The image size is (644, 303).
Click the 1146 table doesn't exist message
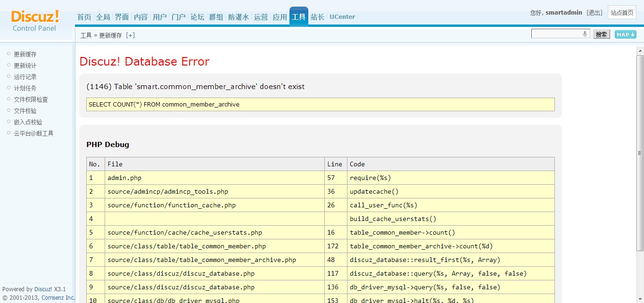click(196, 87)
